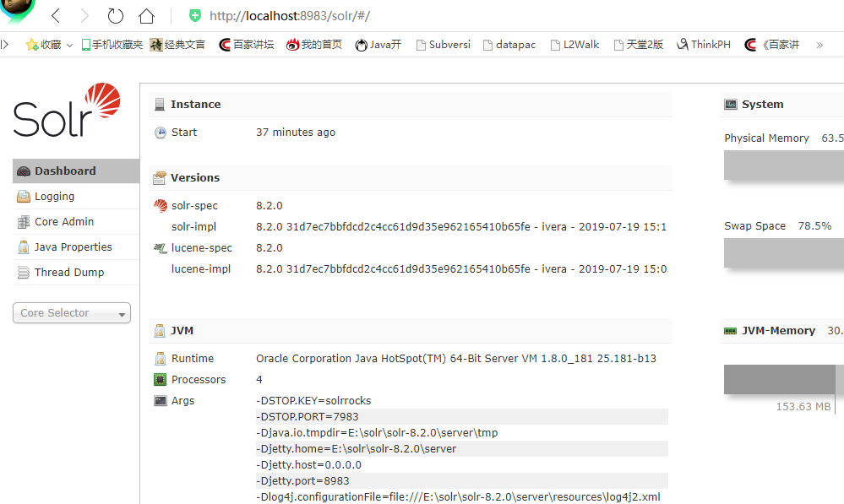Open Java开 bookmark

point(378,45)
